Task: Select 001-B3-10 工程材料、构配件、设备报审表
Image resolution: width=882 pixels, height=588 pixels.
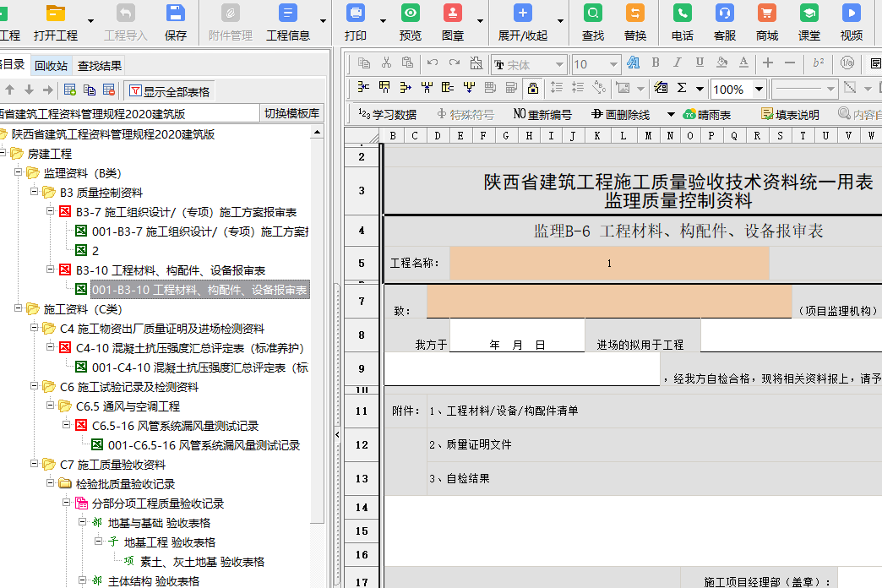Action: [199, 290]
